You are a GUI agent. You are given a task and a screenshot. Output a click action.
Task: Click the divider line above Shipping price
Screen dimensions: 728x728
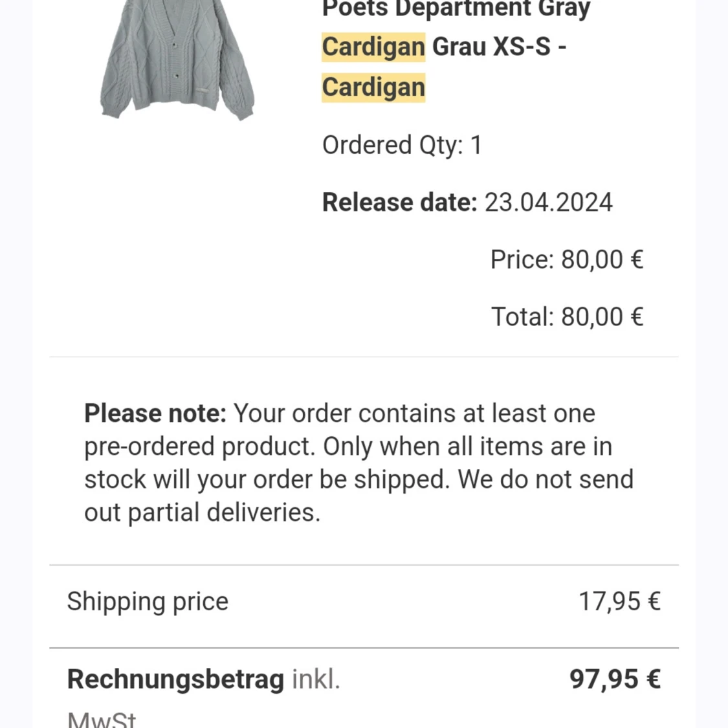364,565
